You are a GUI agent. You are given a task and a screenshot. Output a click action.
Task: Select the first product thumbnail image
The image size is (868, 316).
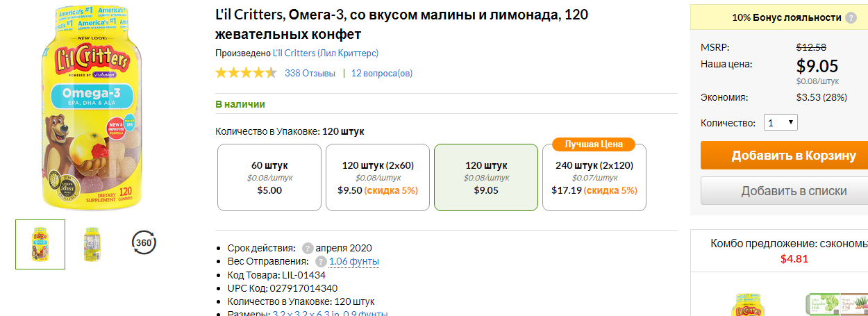pyautogui.click(x=40, y=244)
